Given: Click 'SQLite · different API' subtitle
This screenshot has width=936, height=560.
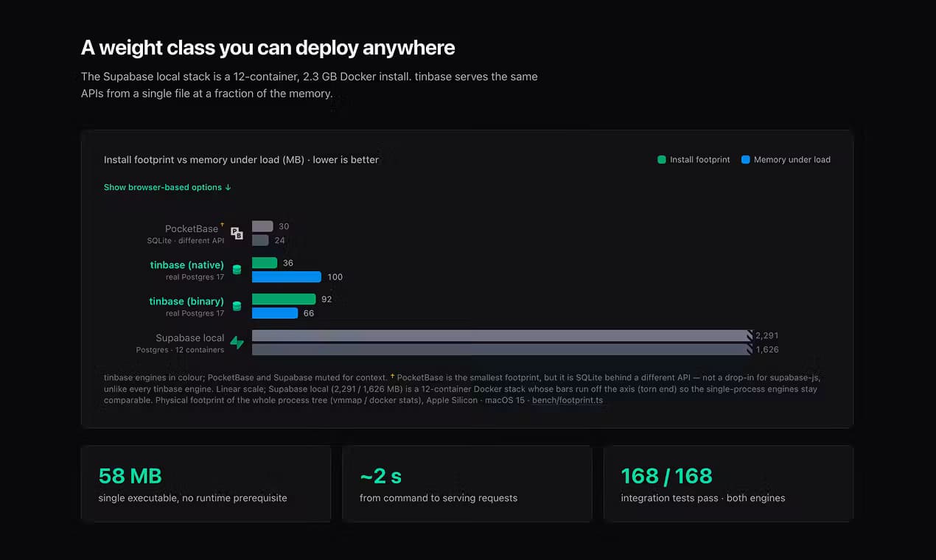Looking at the screenshot, I should pyautogui.click(x=185, y=241).
